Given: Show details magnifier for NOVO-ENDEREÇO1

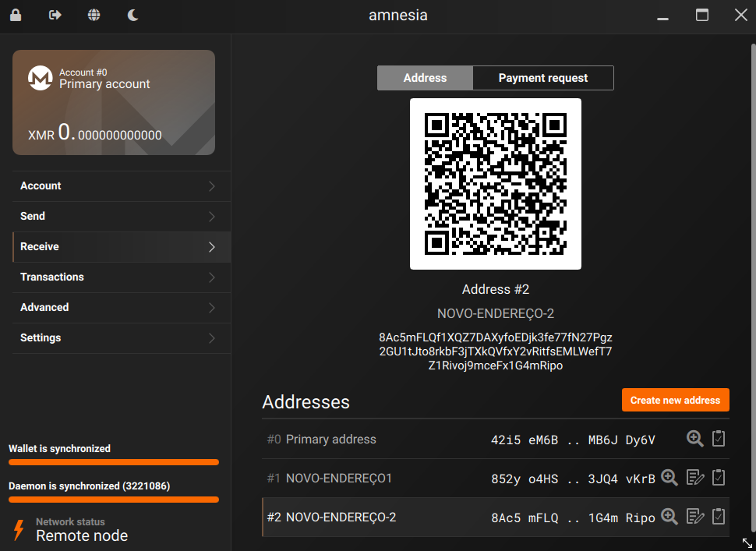Looking at the screenshot, I should [x=669, y=478].
